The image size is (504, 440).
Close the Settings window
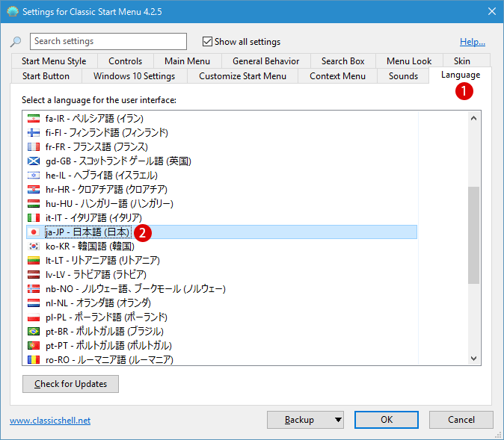[x=492, y=11]
